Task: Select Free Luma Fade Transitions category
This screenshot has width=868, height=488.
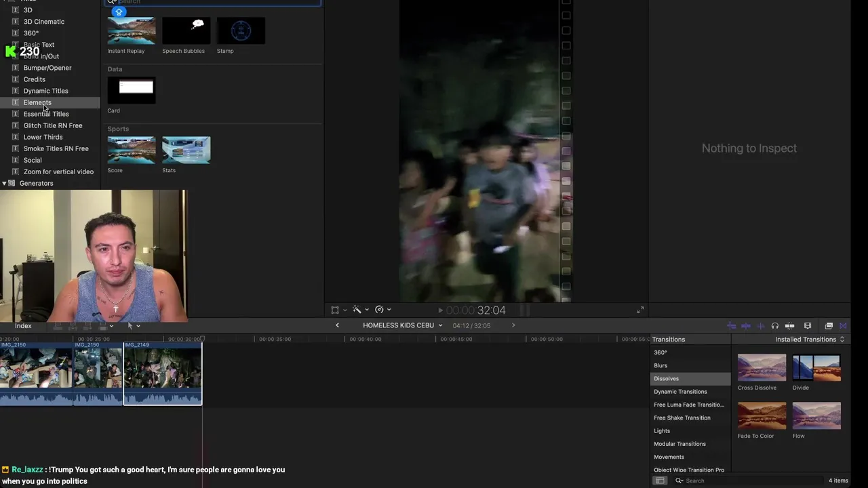Action: (x=690, y=405)
